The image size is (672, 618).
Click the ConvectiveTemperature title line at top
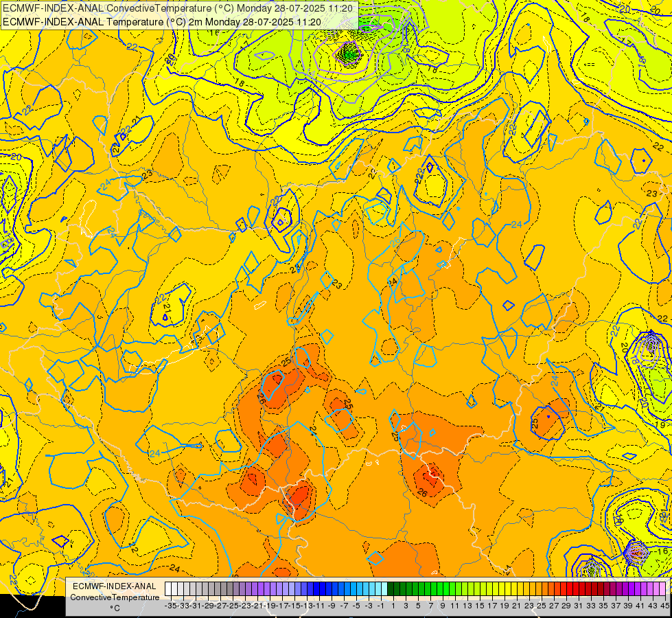(178, 8)
